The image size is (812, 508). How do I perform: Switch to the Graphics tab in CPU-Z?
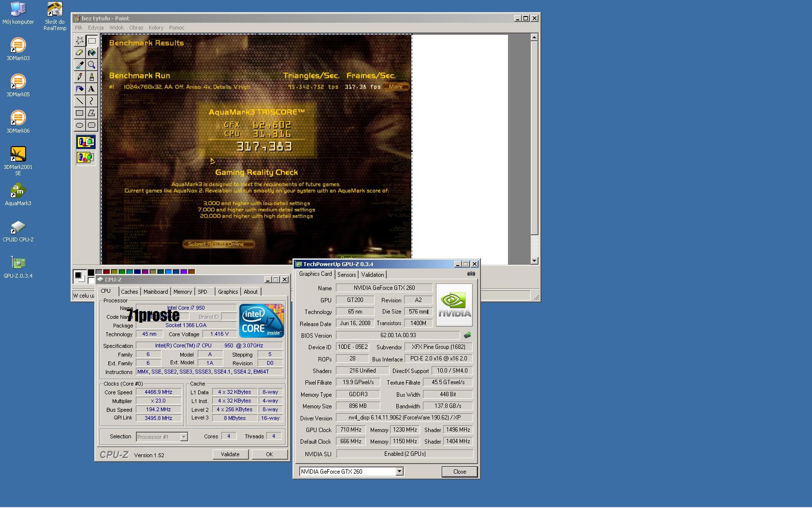228,292
